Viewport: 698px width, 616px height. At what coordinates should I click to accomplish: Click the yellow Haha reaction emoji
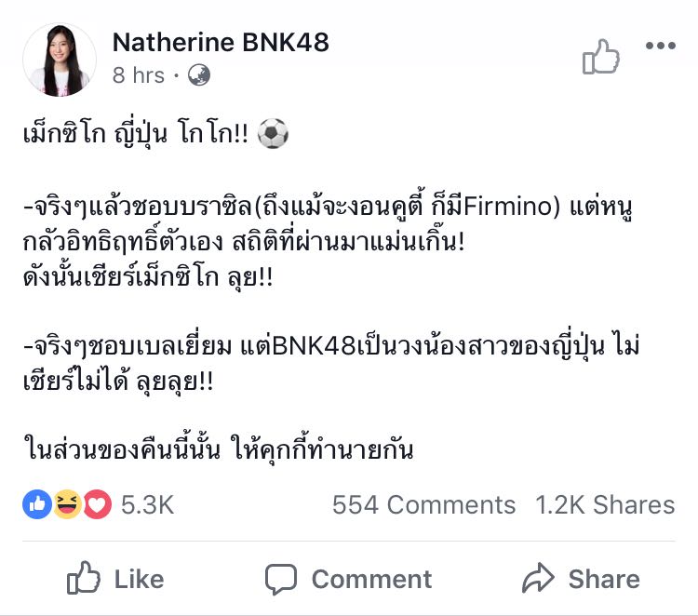(x=67, y=504)
